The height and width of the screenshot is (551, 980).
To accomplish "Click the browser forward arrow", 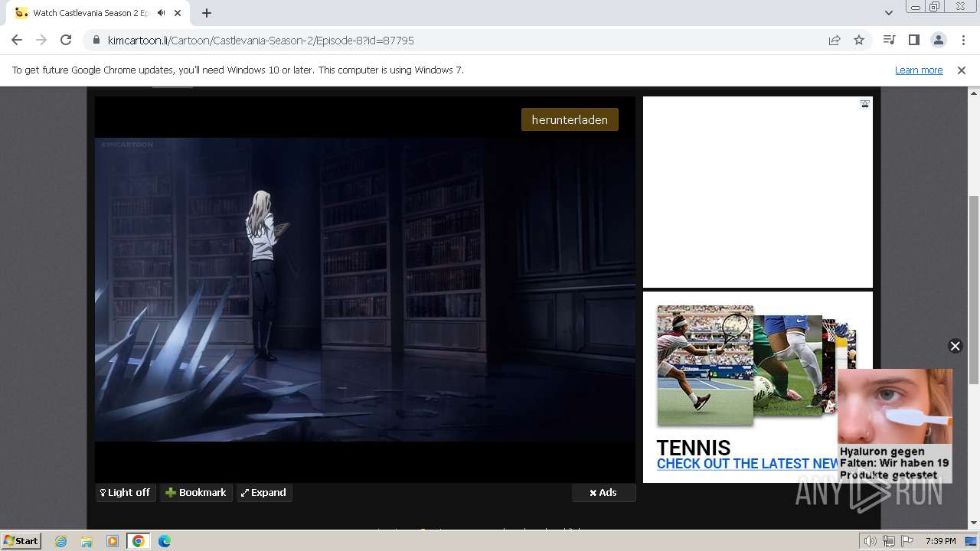I will click(41, 41).
